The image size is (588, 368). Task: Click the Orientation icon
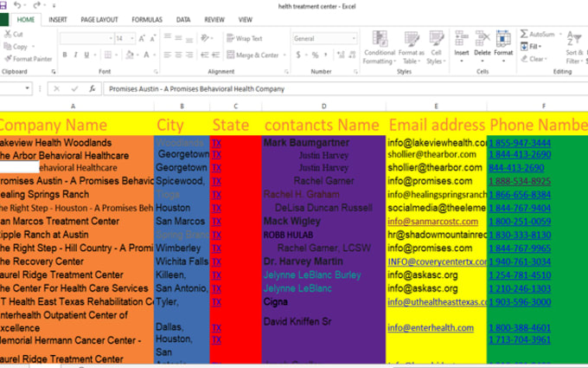[205, 38]
